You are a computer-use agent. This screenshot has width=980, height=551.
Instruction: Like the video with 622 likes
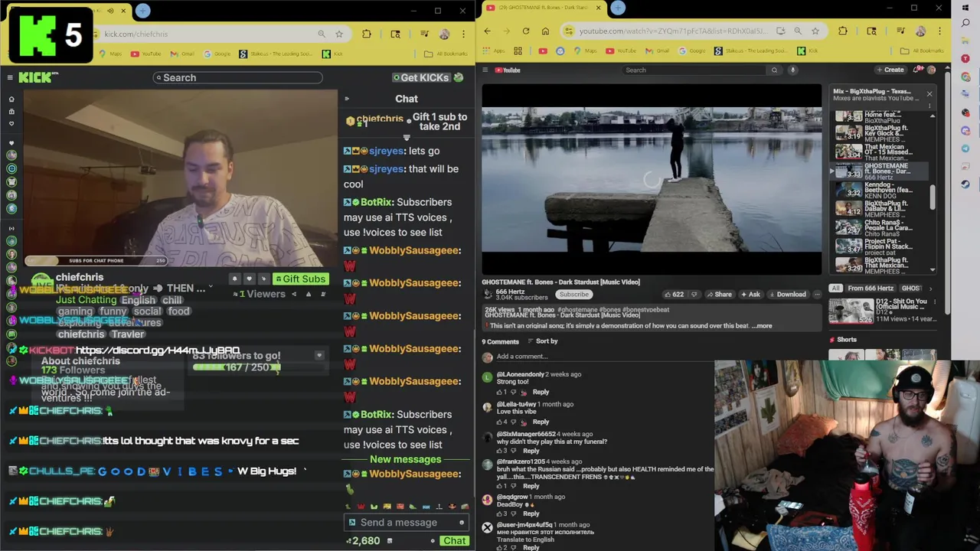[x=674, y=294]
